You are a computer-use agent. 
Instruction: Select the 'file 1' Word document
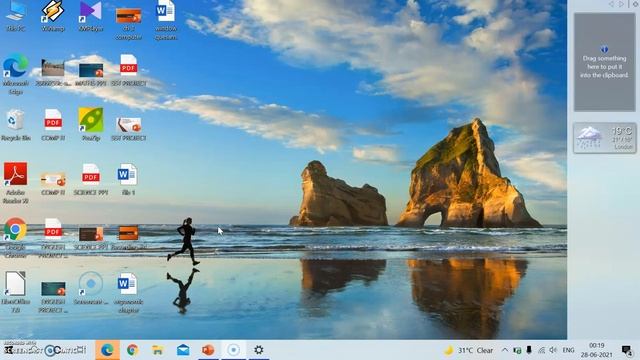click(x=128, y=179)
